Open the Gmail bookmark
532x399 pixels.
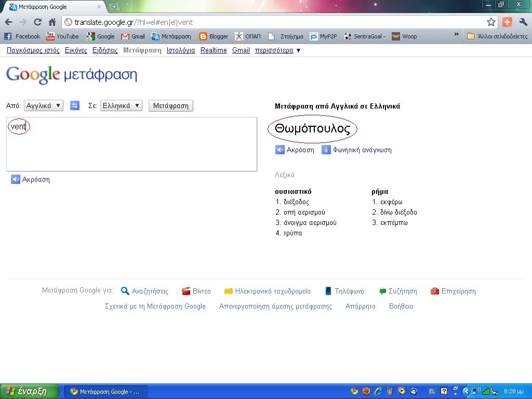click(x=132, y=36)
